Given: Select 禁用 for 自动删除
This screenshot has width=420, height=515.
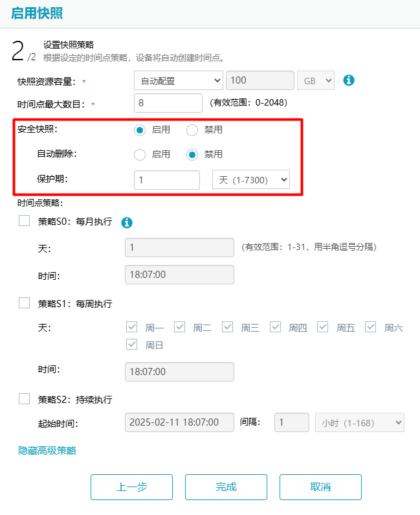Looking at the screenshot, I should click(x=192, y=155).
